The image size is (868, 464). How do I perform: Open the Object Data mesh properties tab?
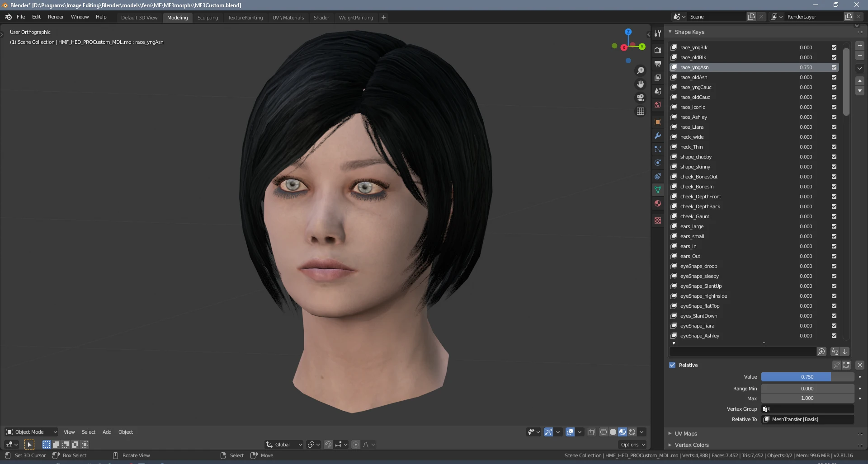pyautogui.click(x=658, y=190)
